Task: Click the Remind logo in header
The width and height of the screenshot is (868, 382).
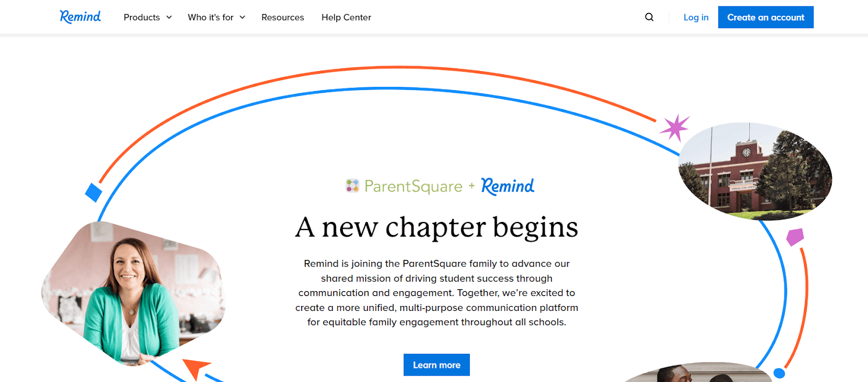Action: click(80, 17)
